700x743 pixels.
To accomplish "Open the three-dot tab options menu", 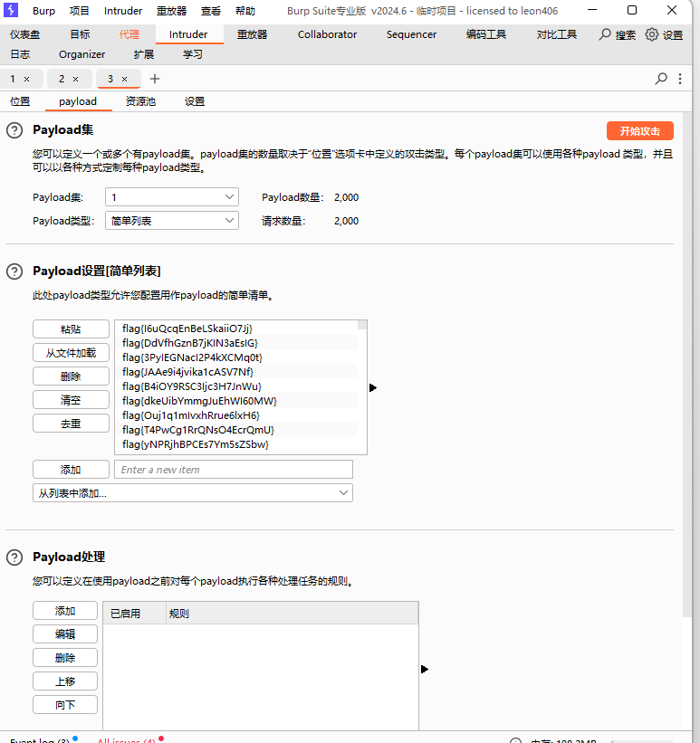I will tap(680, 79).
